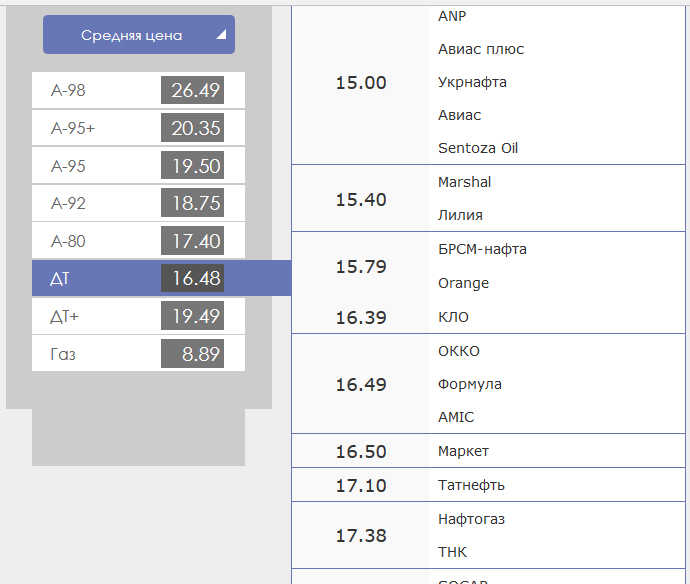Open the Средняя цена dropdown
This screenshot has width=690, height=584.
(138, 35)
